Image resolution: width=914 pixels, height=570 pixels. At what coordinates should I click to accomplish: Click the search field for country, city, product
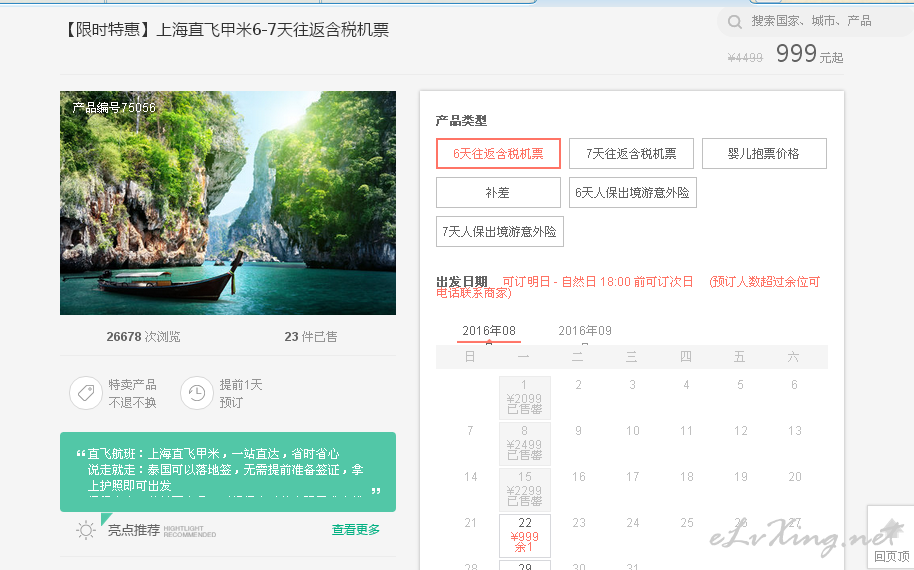click(816, 22)
